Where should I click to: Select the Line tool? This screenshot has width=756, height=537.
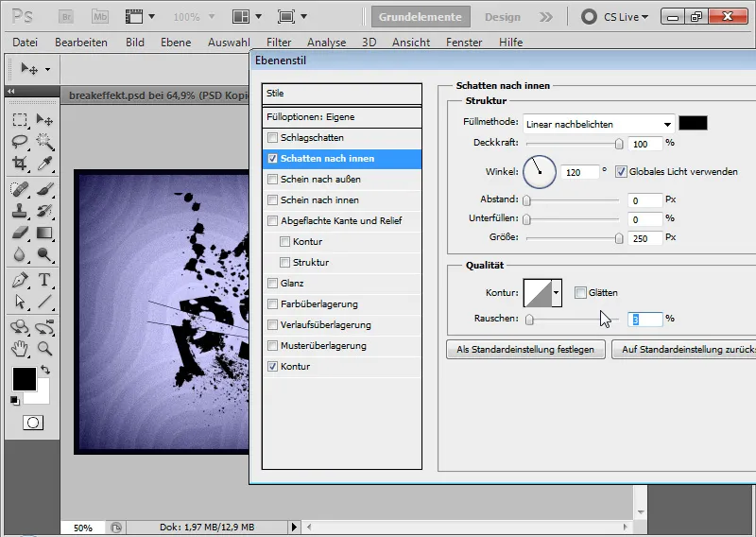pyautogui.click(x=44, y=302)
